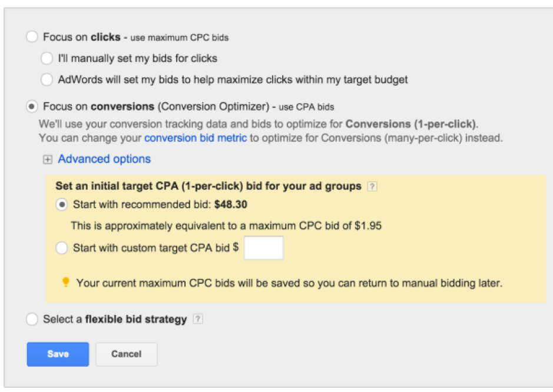Click the flexible bid strategy label text
The image size is (553, 392).
[x=115, y=320]
